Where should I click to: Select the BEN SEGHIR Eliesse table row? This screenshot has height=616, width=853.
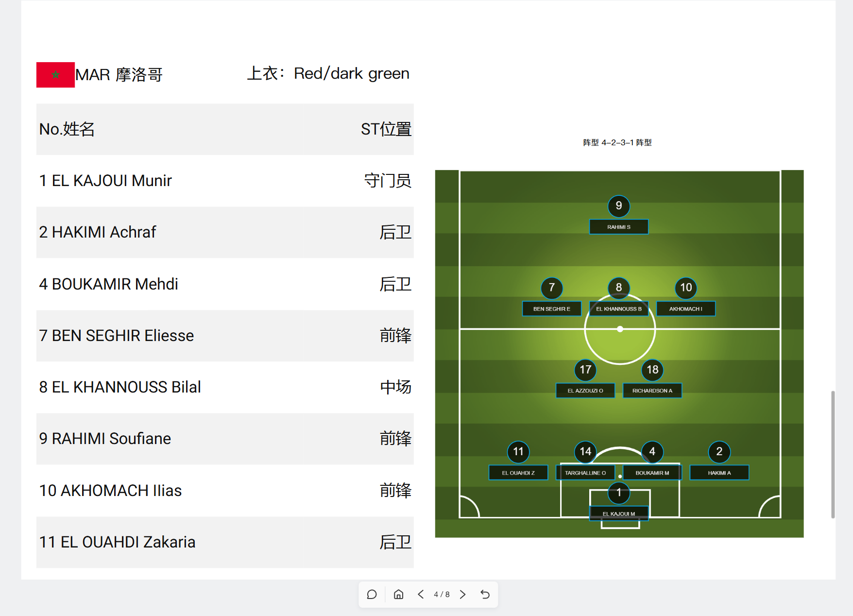tap(225, 336)
